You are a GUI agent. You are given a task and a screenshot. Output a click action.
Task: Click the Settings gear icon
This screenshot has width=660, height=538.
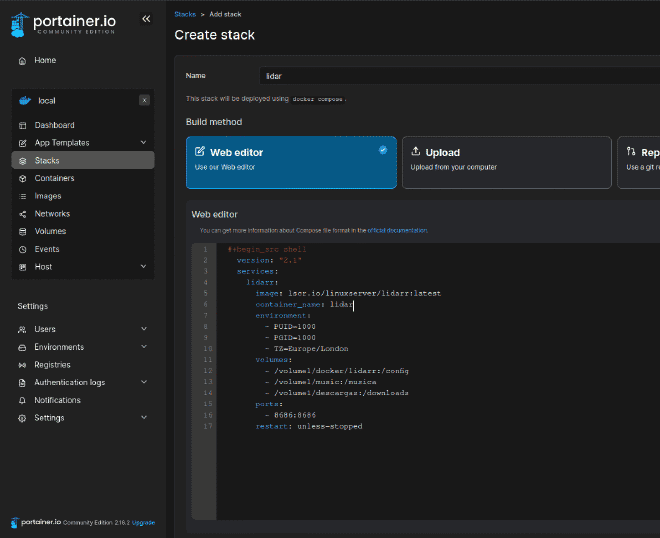point(22,418)
